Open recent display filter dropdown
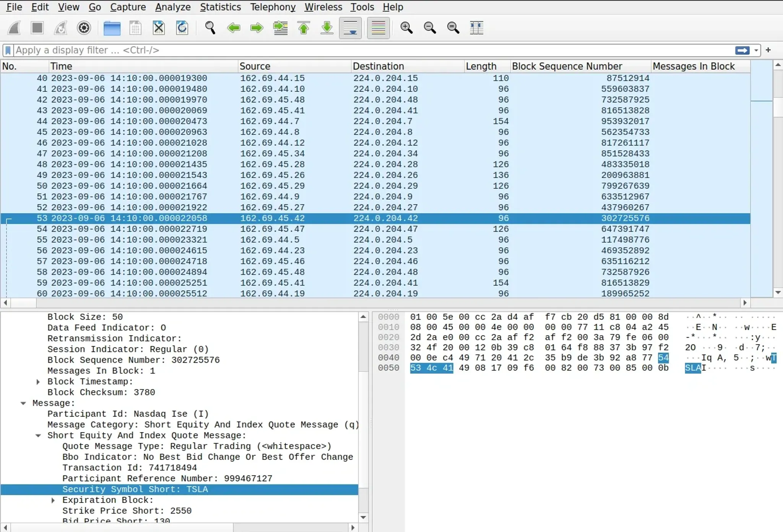The width and height of the screenshot is (783, 532). coord(756,50)
